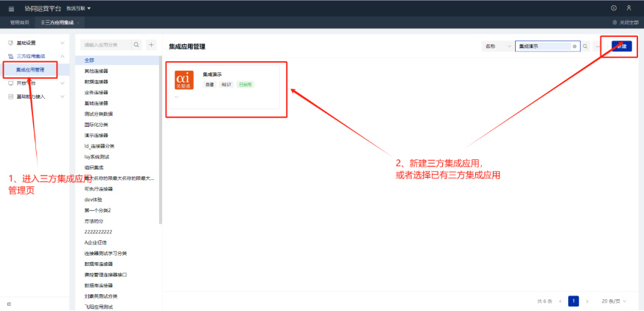Click the blue 新建 button
Screen dimensions: 644x311
tap(622, 46)
